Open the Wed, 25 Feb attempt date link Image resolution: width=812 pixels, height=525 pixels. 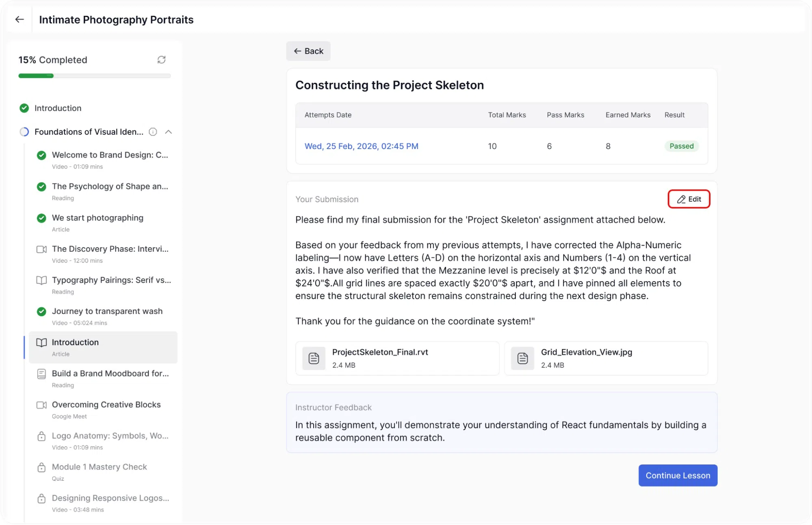362,146
